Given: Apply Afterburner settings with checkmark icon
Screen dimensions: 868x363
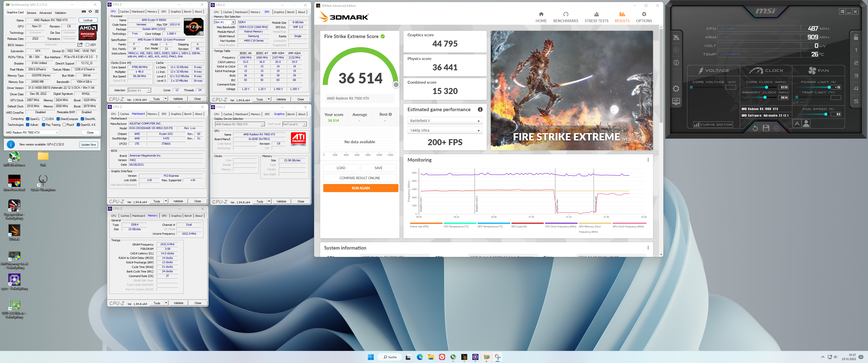Looking at the screenshot, I should [x=777, y=128].
